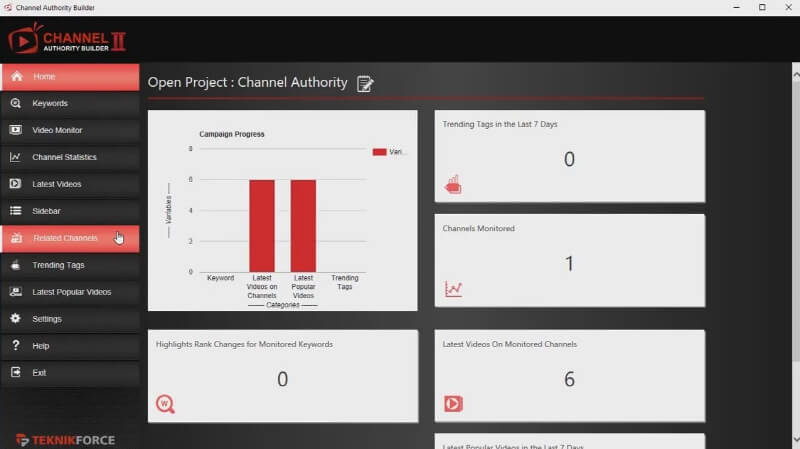Select Latest Videos in sidebar

coord(70,184)
